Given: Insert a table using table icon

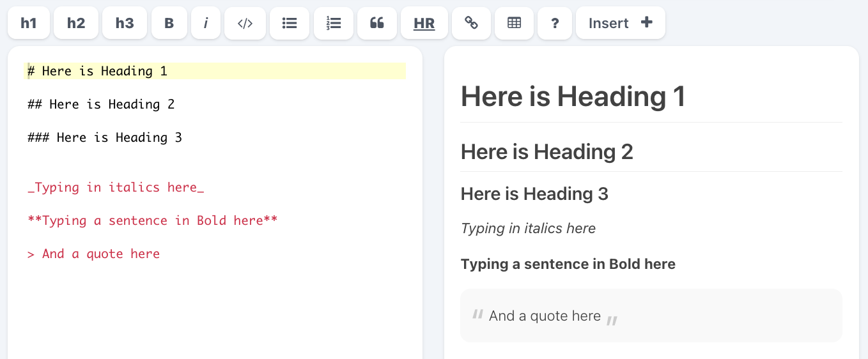Looking at the screenshot, I should (x=514, y=24).
